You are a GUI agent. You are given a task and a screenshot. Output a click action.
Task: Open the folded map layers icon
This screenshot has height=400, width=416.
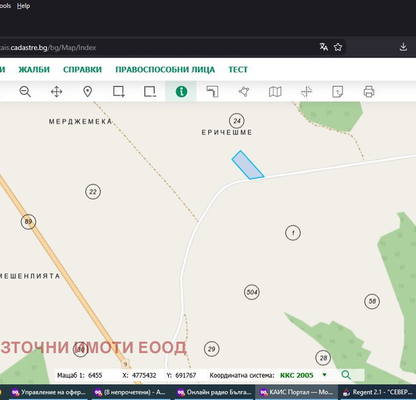pos(275,91)
